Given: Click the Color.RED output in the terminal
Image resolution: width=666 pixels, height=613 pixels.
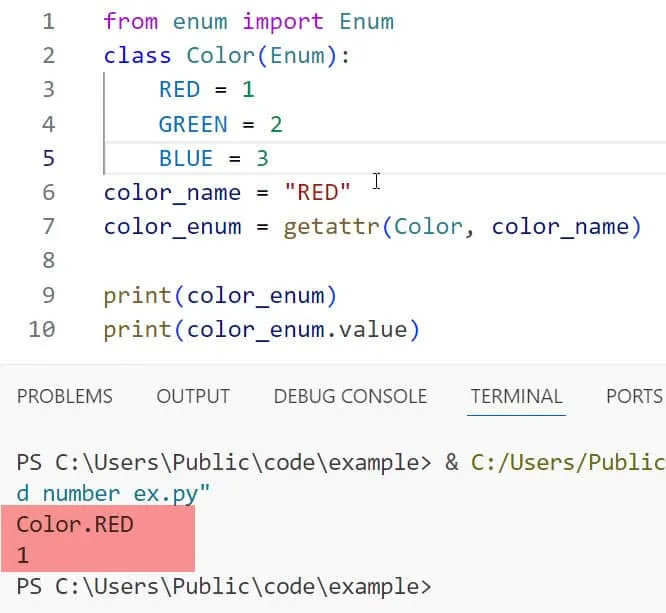Looking at the screenshot, I should (x=75, y=524).
